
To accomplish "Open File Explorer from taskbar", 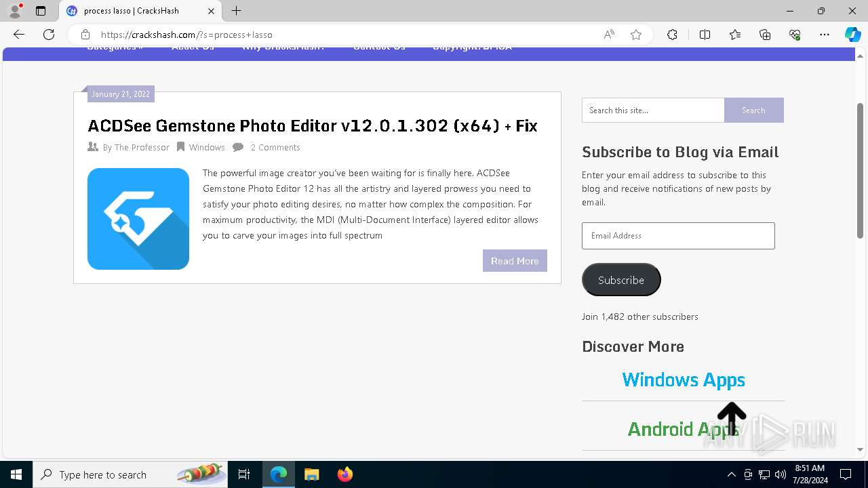I will click(311, 474).
